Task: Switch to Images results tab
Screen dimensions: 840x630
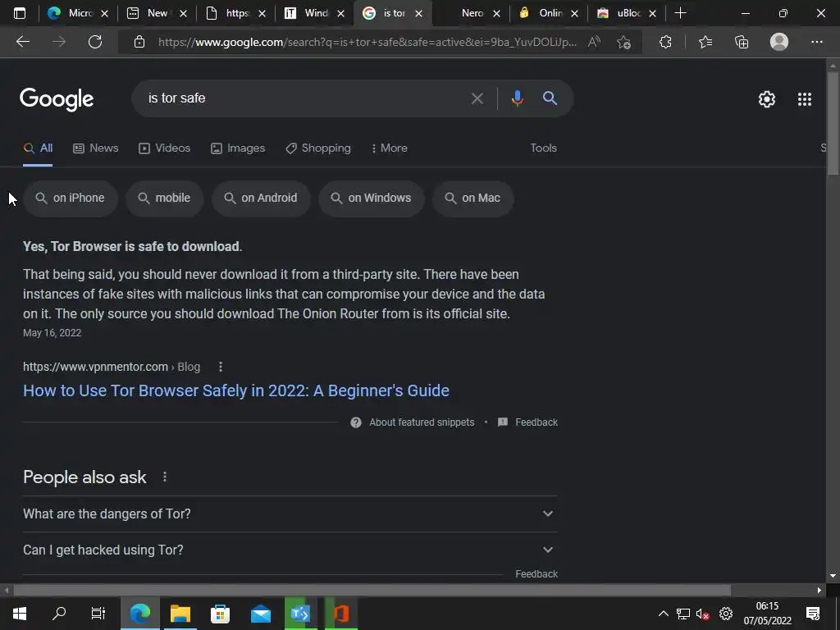Action: [x=238, y=148]
